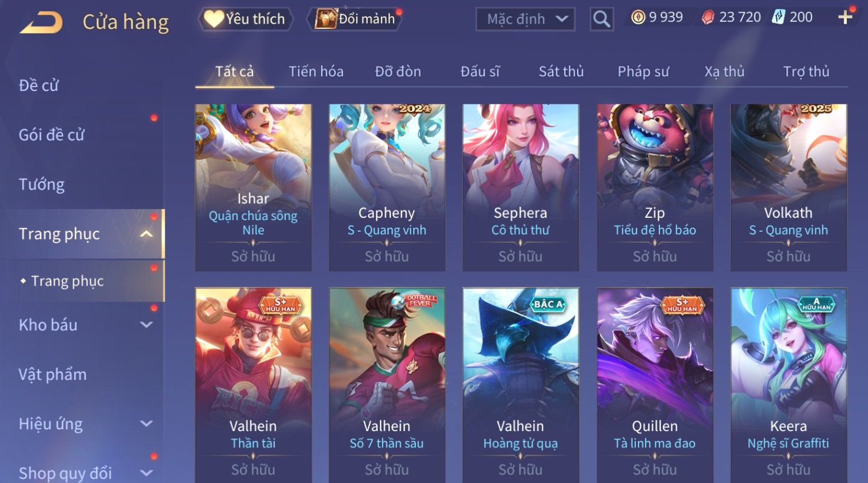Click the gold coin currency icon
The width and height of the screenshot is (868, 483).
[x=638, y=17]
